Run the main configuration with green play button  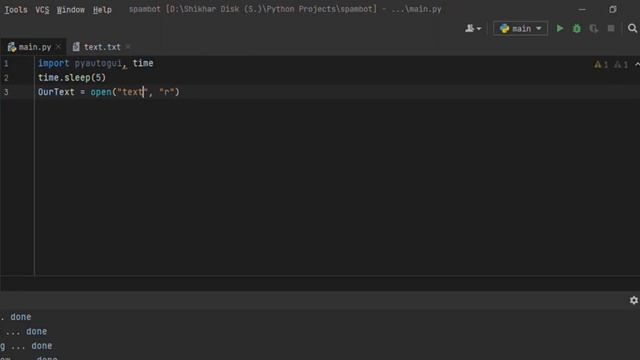pyautogui.click(x=560, y=29)
